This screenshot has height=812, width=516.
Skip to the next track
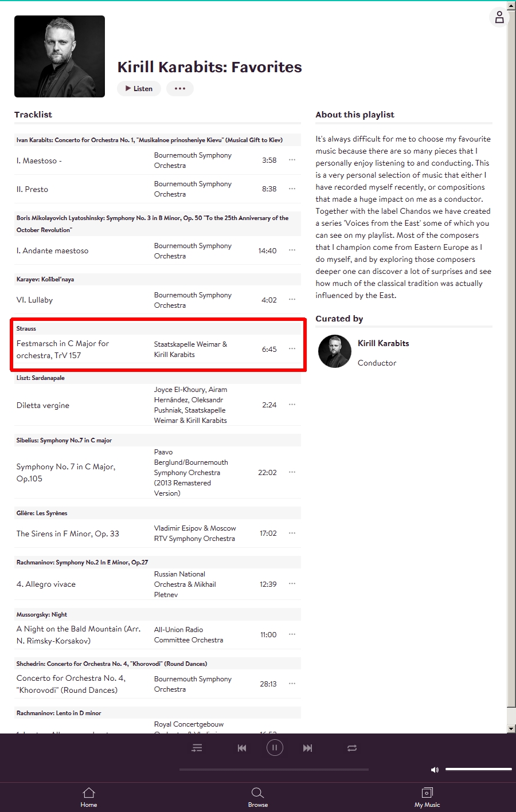[x=308, y=748]
